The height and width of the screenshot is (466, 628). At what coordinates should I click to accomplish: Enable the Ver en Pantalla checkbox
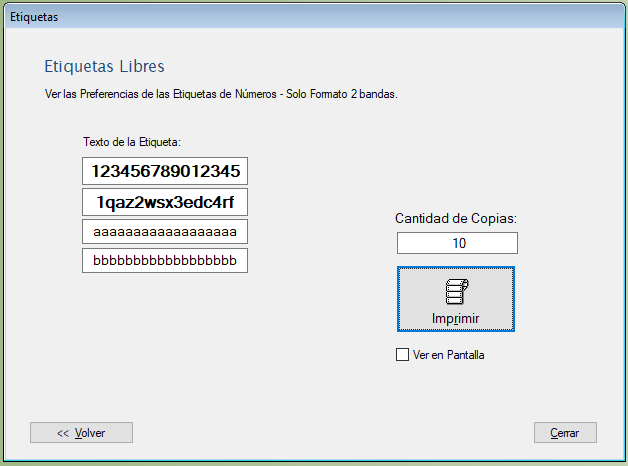(403, 354)
